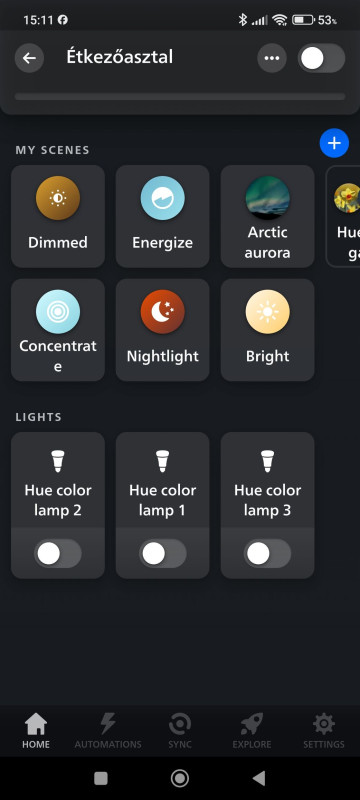Viewport: 360px width, 800px height.
Task: Enable Hue color lamp 1 toggle
Action: pyautogui.click(x=163, y=554)
